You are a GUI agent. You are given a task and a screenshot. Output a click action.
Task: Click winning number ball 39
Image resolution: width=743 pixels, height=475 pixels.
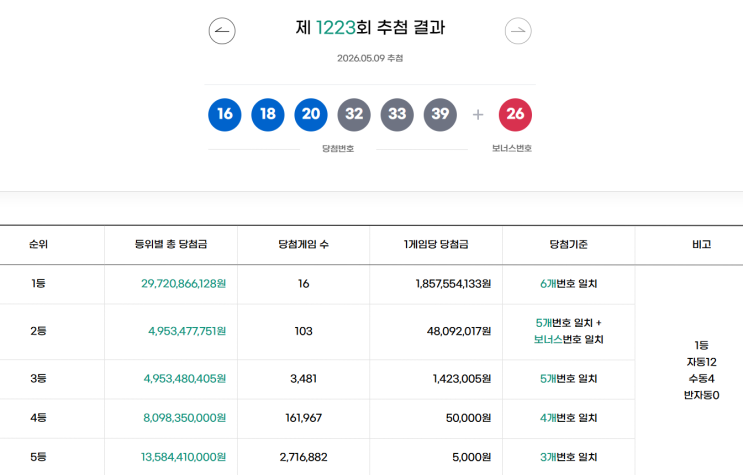click(440, 114)
